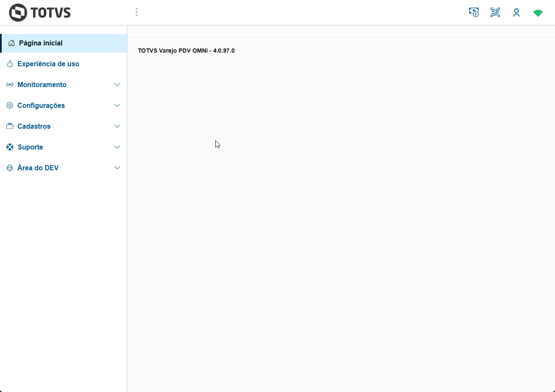Click the gear icon beside Configurações
Screen dimensions: 555x392
point(10,105)
